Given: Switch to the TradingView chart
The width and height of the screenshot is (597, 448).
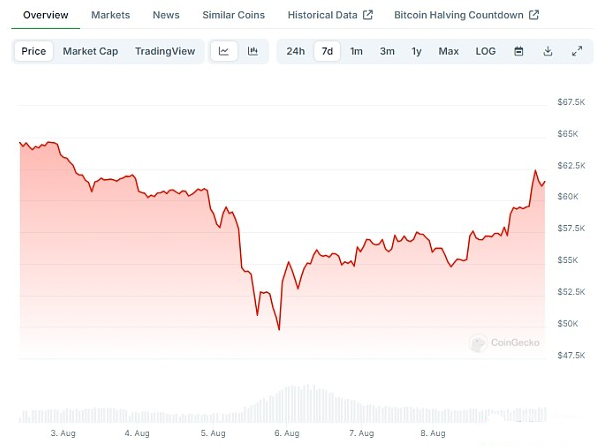Looking at the screenshot, I should [x=165, y=51].
